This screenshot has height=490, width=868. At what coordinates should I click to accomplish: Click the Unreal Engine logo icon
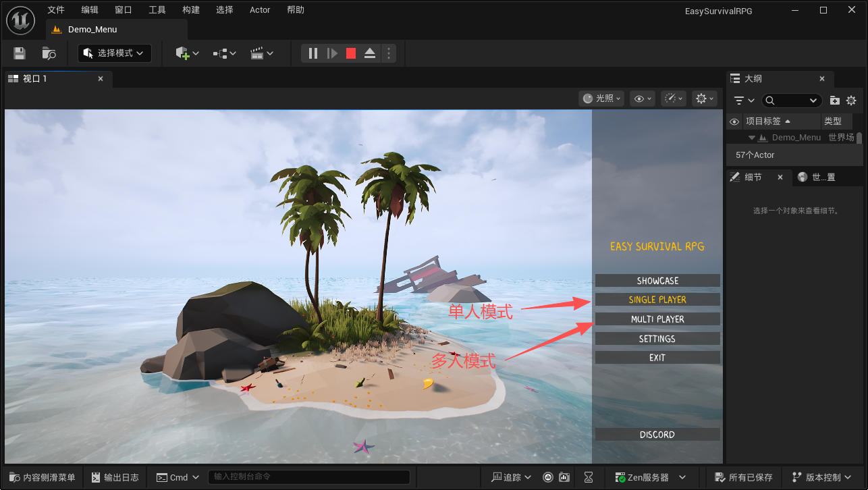(21, 20)
